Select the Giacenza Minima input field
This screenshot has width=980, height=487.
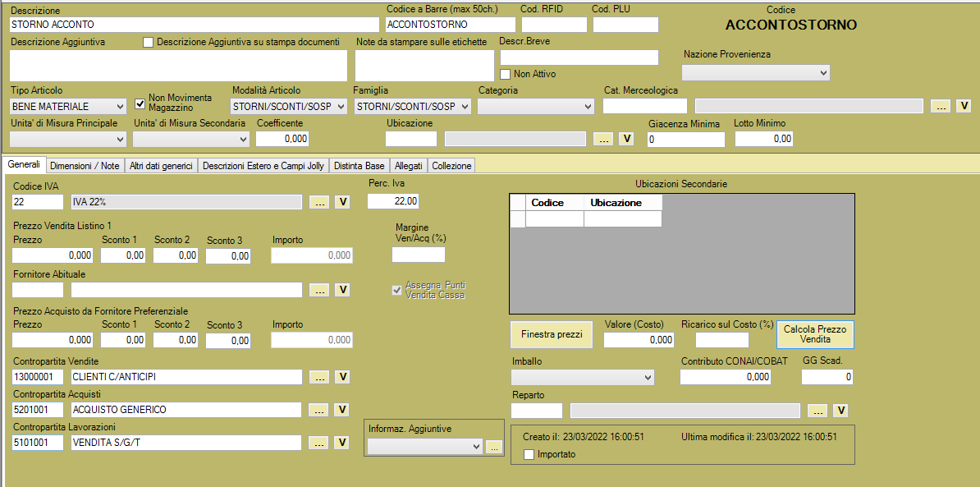tap(685, 140)
